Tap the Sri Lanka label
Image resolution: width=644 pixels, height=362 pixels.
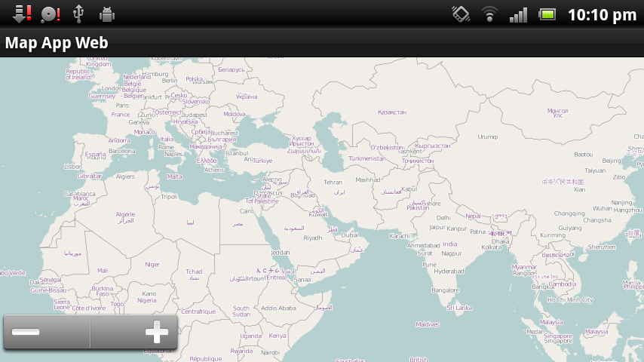(459, 308)
